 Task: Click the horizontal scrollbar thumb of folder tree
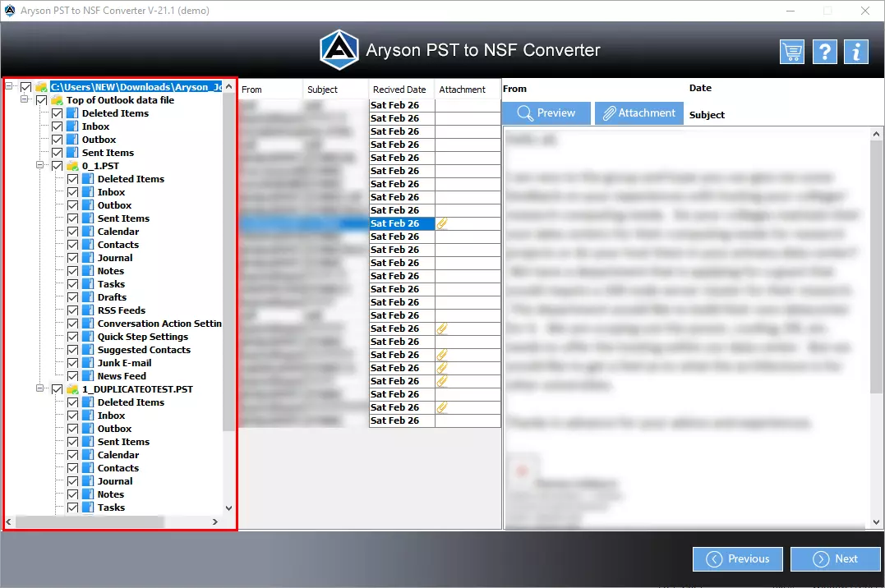click(90, 522)
